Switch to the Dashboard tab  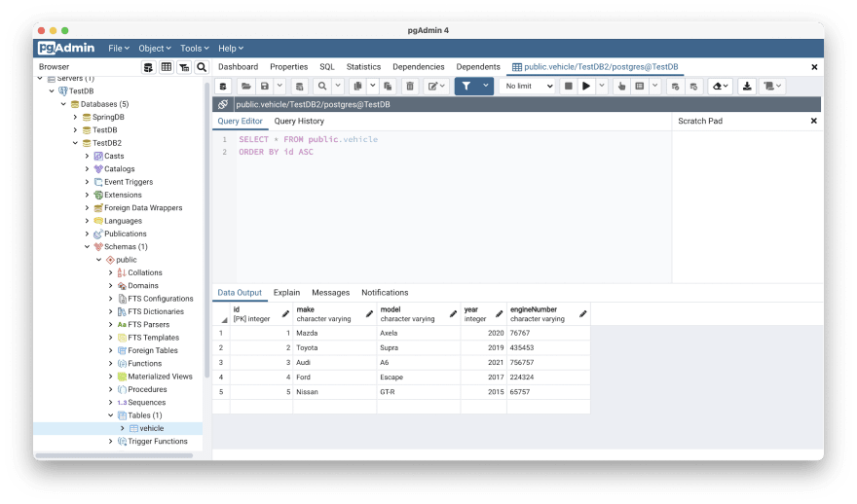(x=238, y=67)
